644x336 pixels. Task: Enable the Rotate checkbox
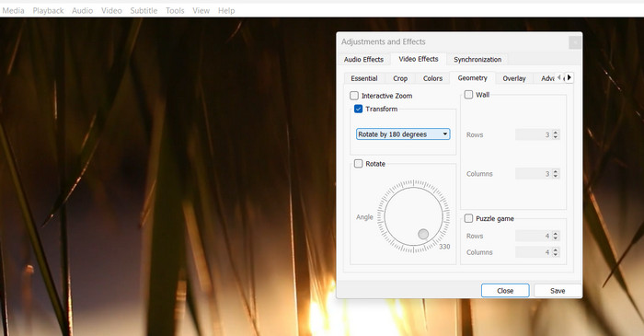pyautogui.click(x=358, y=164)
